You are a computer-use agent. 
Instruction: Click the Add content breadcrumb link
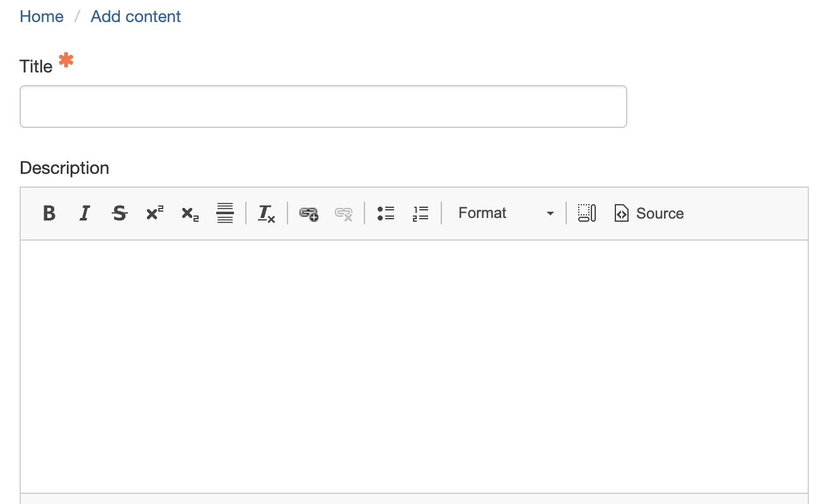[x=135, y=16]
